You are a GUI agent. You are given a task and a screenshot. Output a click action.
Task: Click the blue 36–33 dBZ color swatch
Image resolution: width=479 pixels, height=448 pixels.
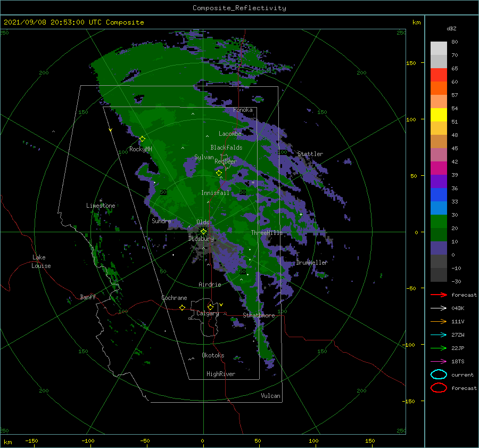[x=439, y=194]
